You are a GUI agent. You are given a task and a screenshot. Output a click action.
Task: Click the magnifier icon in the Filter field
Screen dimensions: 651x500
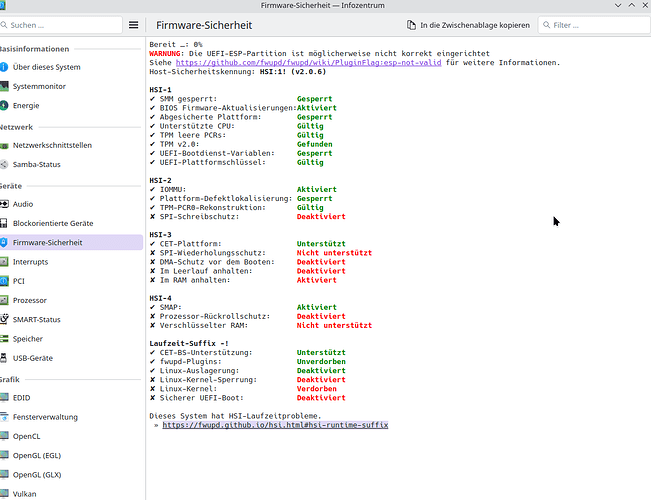pyautogui.click(x=547, y=25)
